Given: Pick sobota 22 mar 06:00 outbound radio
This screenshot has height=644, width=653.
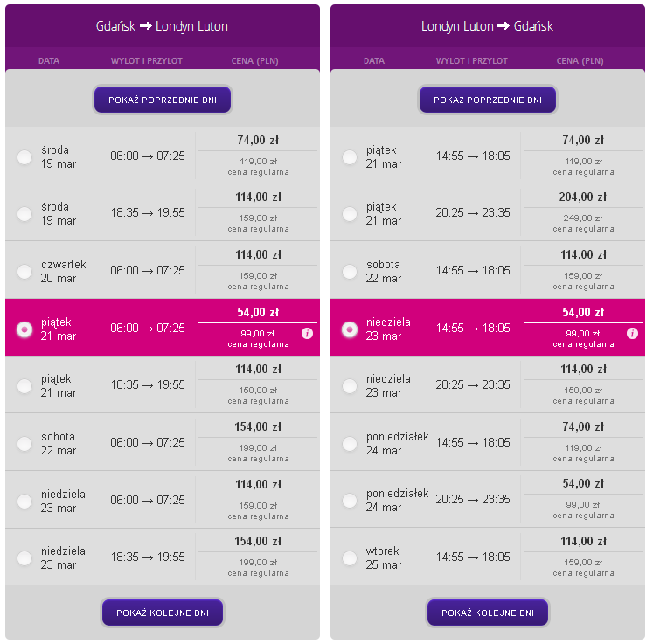Looking at the screenshot, I should (x=24, y=443).
